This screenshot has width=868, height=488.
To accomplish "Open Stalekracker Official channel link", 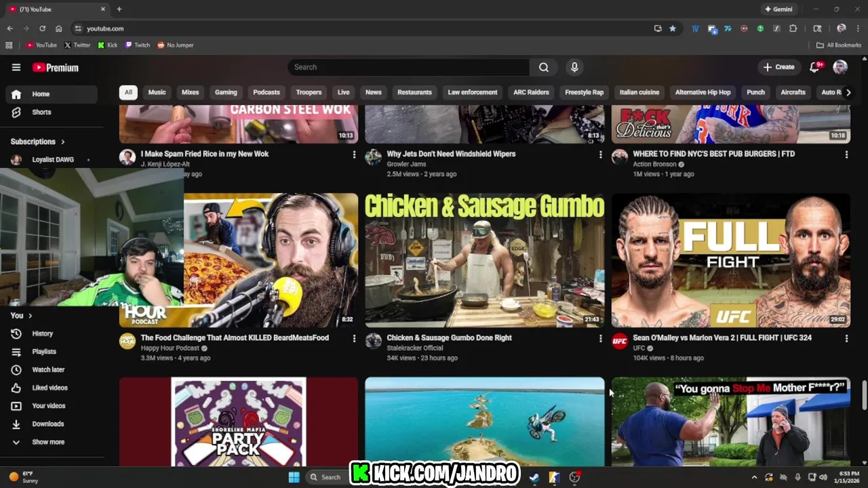I will click(415, 348).
